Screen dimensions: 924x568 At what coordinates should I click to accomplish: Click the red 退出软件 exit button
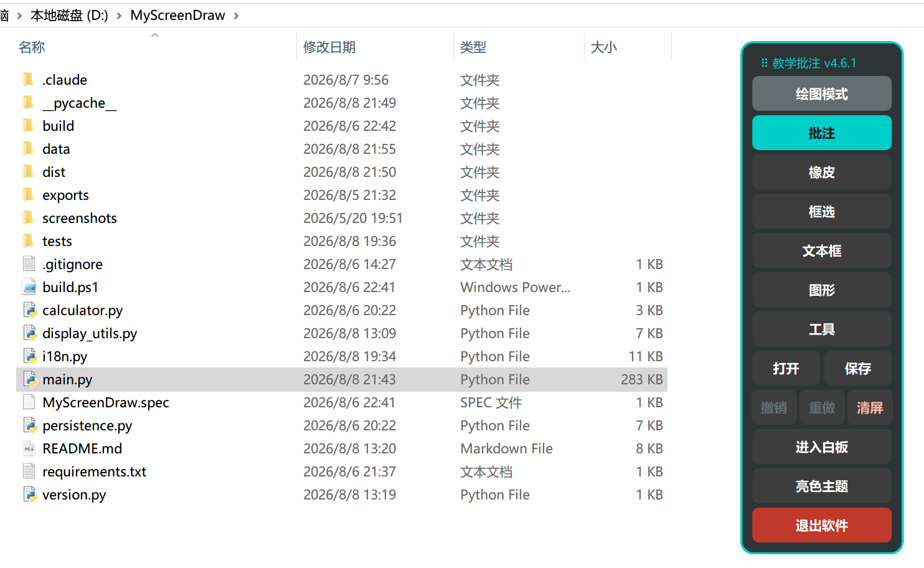[x=821, y=525]
